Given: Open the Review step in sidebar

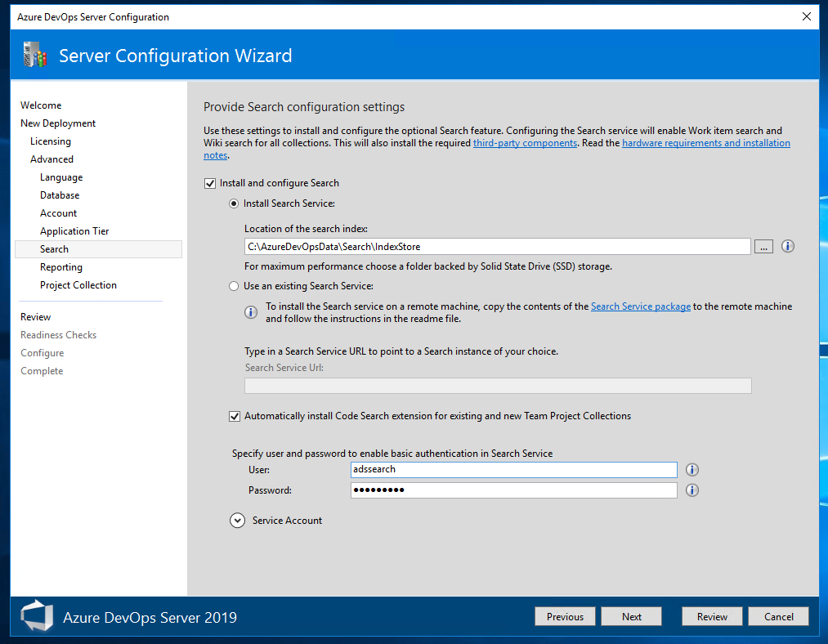Looking at the screenshot, I should click(36, 317).
